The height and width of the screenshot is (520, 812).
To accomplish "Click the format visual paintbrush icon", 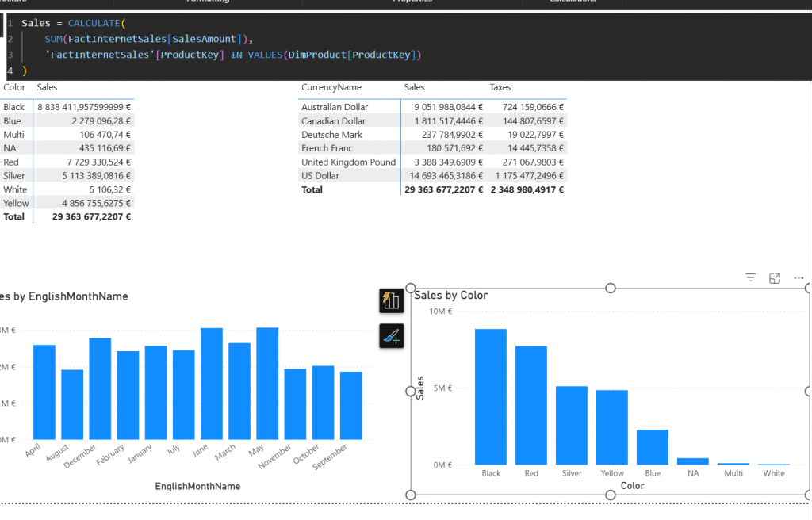I will coord(391,336).
